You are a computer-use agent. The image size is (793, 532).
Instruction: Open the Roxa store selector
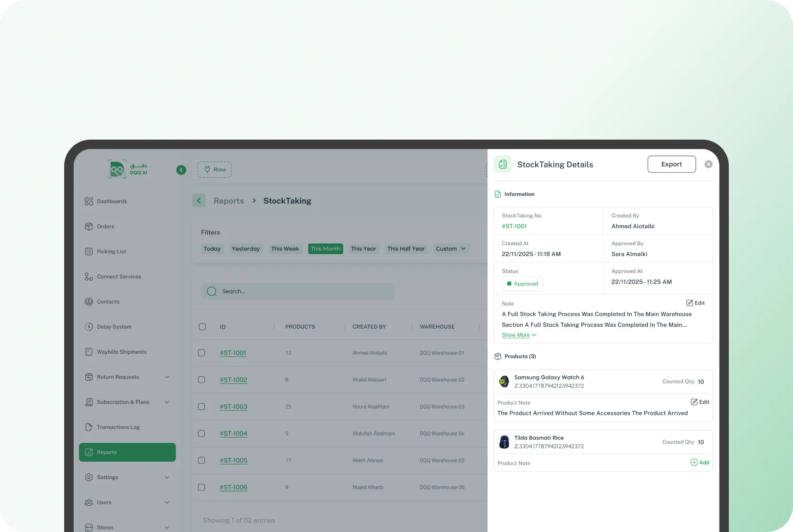click(x=214, y=169)
